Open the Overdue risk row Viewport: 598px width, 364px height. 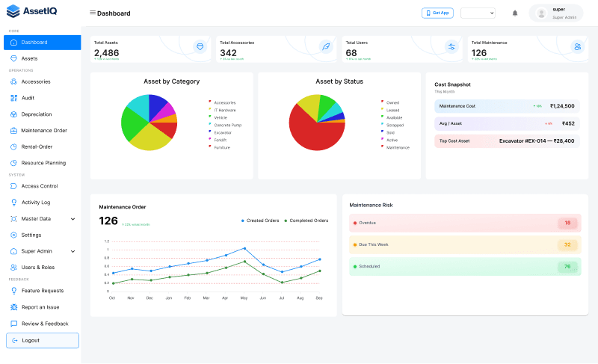(x=465, y=223)
